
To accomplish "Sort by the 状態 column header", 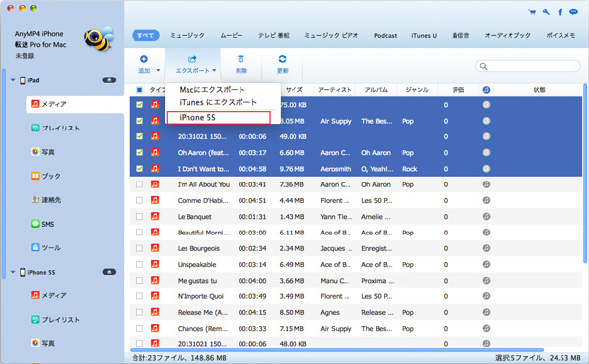I will tap(539, 90).
